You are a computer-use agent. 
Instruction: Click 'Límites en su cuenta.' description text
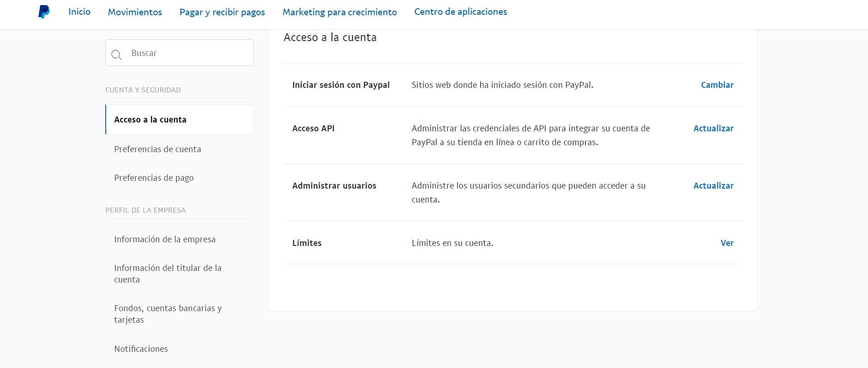coord(452,243)
